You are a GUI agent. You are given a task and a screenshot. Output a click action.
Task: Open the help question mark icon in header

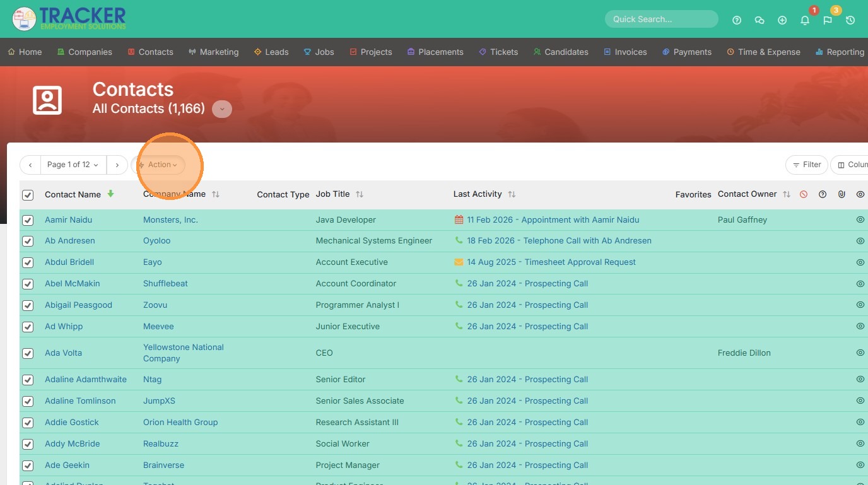[737, 20]
